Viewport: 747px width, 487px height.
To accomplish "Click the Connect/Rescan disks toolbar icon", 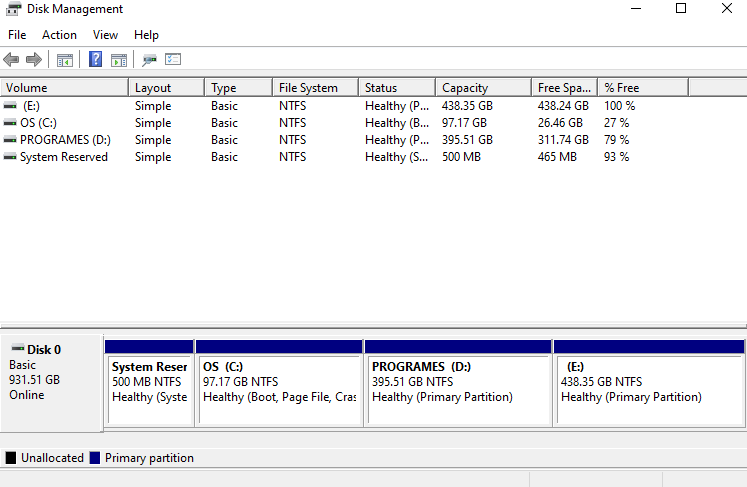I will pyautogui.click(x=149, y=60).
